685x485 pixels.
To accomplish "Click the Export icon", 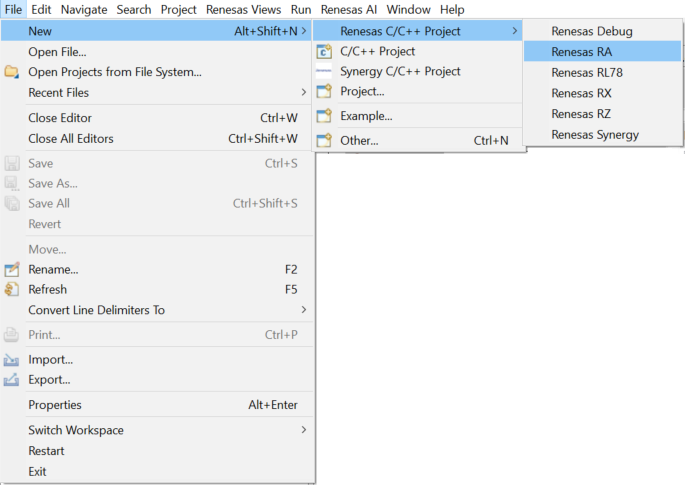I will (11, 379).
